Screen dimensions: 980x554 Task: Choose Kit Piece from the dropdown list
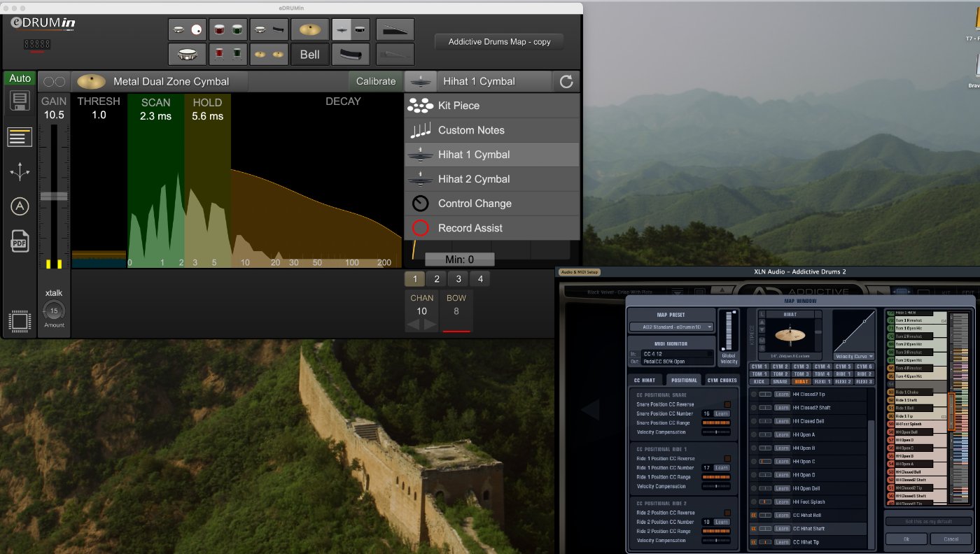click(x=492, y=106)
